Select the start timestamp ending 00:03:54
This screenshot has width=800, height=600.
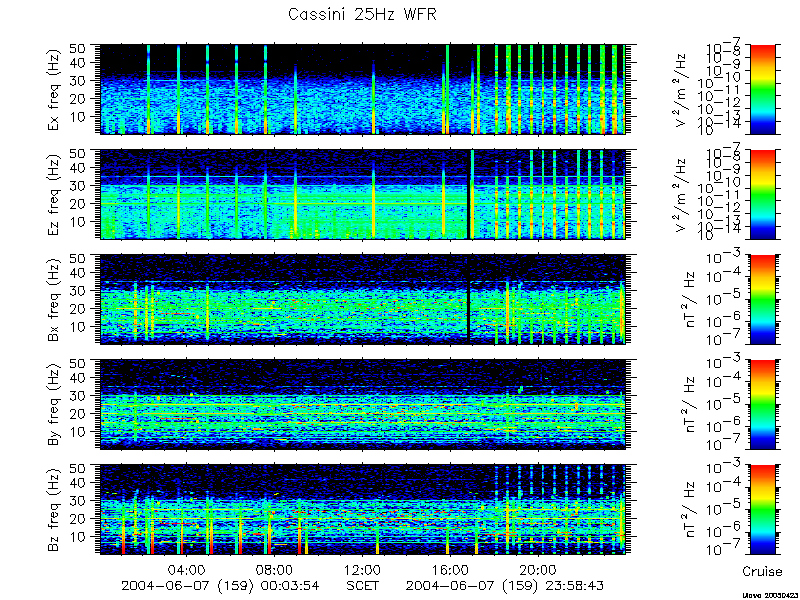pyautogui.click(x=220, y=585)
